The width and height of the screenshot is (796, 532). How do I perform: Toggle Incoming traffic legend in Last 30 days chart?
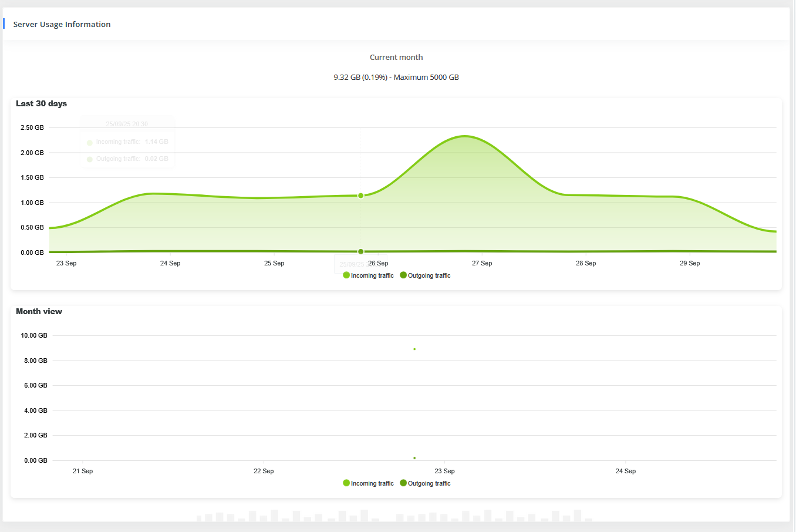[368, 275]
